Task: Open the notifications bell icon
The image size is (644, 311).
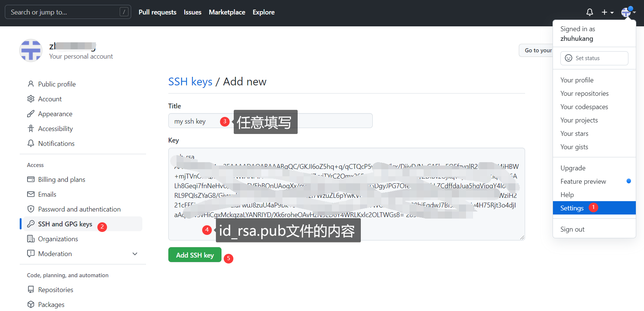Action: tap(589, 12)
